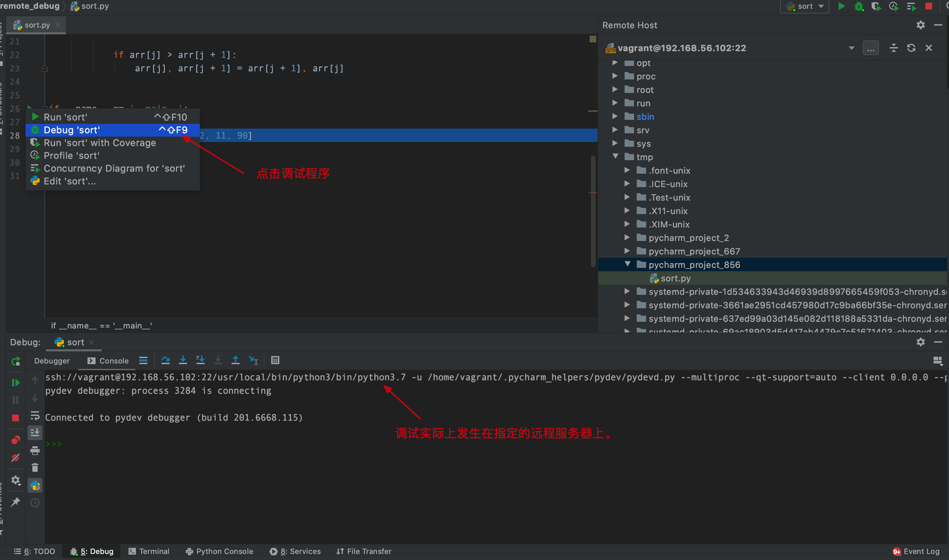
Task: Choose Profile 'sort' menu entry
Action: click(x=112, y=155)
